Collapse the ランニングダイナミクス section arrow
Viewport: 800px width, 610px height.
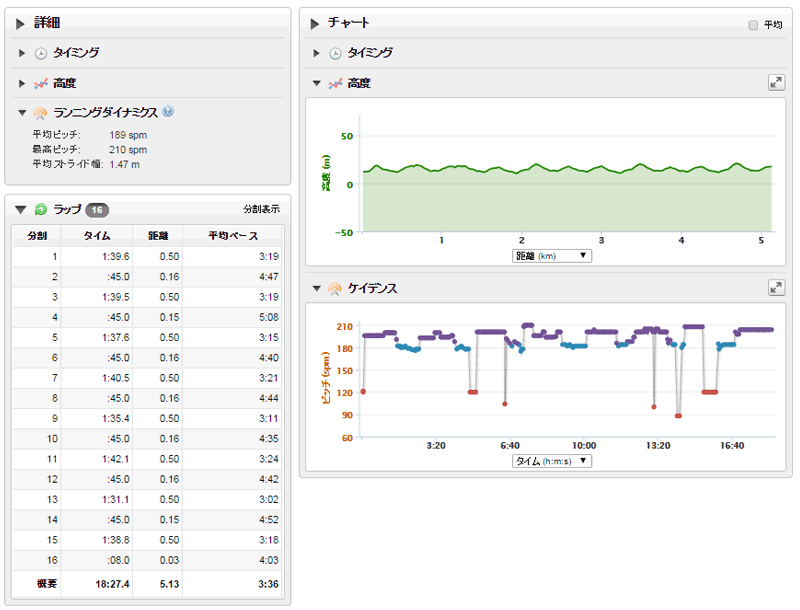(22, 113)
